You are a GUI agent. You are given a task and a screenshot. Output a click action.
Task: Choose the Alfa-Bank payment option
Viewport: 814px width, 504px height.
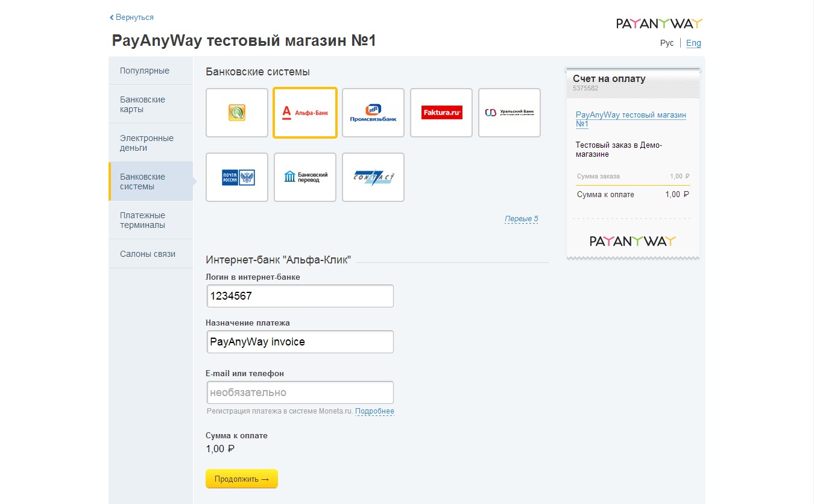coord(305,113)
